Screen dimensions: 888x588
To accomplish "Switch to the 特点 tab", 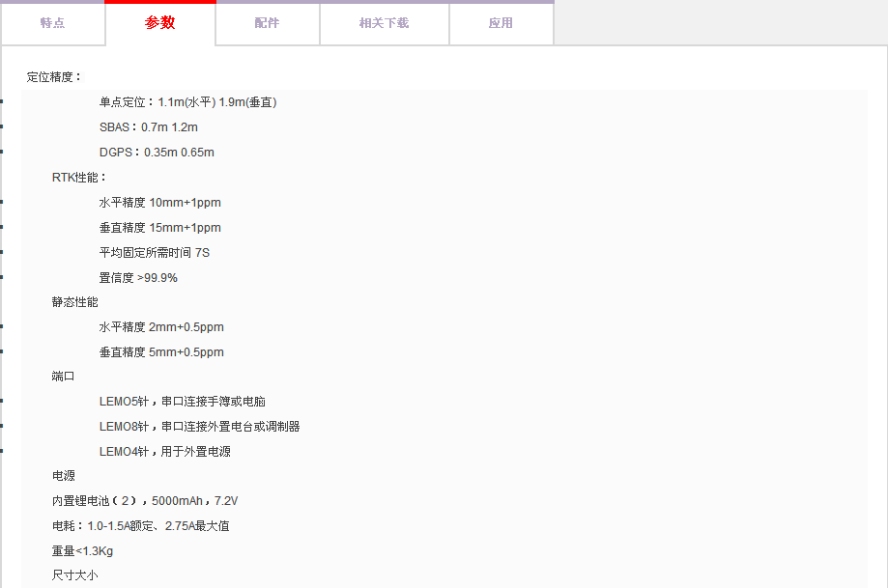I will (53, 23).
